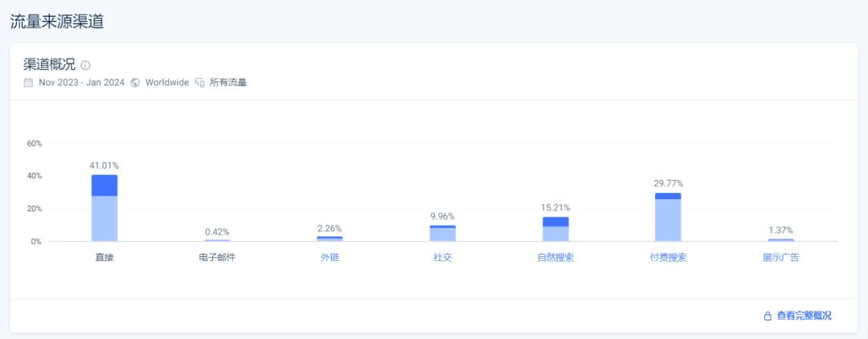Click the lock icon near 查看完整概况
The width and height of the screenshot is (868, 339).
pos(768,317)
